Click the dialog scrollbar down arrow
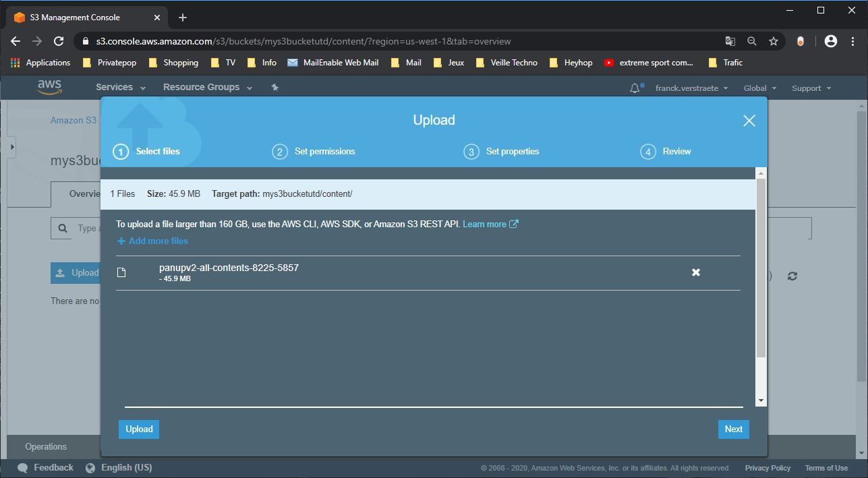This screenshot has width=868, height=478. click(761, 400)
